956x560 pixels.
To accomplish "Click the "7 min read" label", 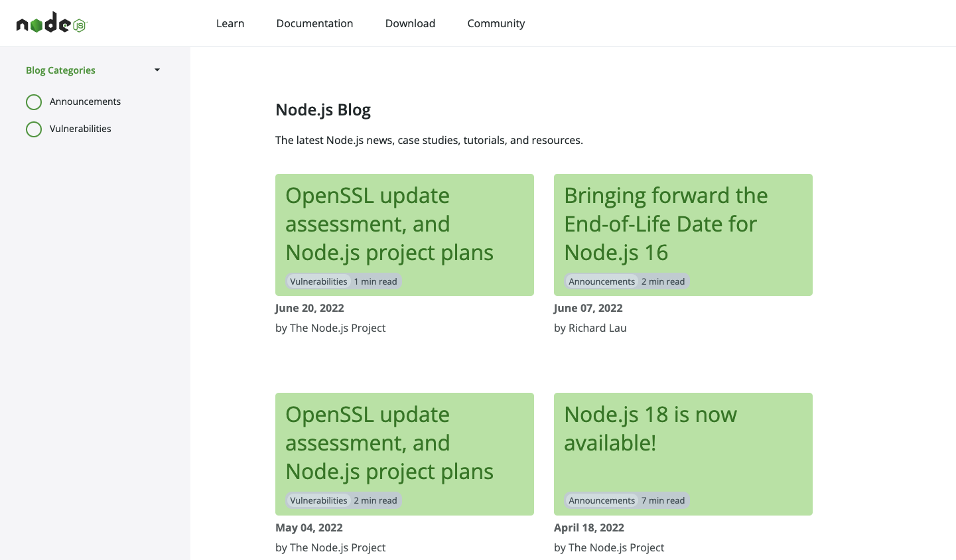I will pos(663,500).
